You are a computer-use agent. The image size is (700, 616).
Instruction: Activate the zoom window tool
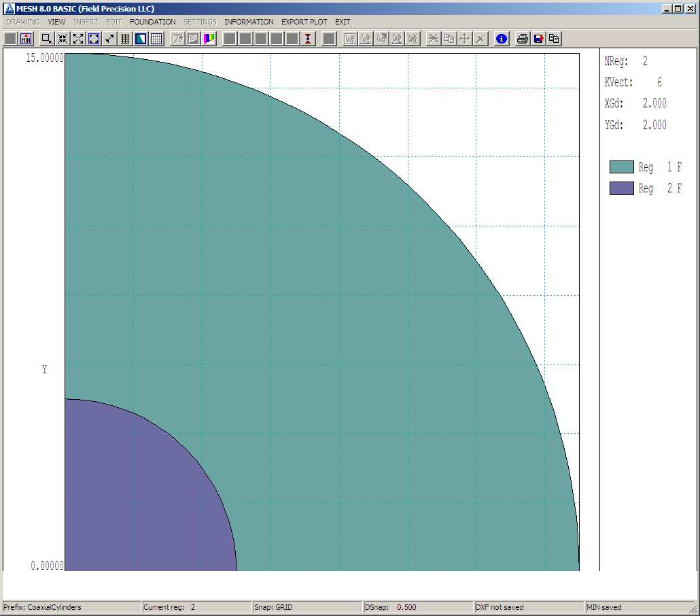pyautogui.click(x=46, y=39)
